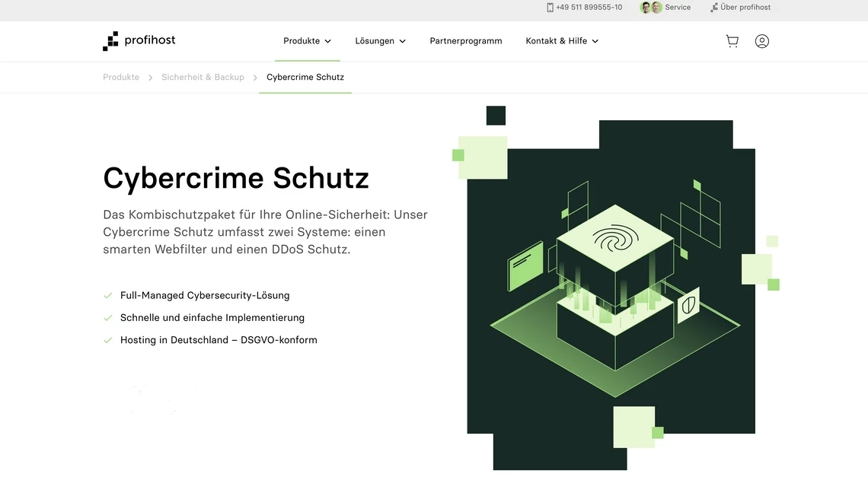Viewport: 868px width, 477px height.
Task: Click the checkmark beside Full-Managed Cybersecurity-Lösung
Action: 108,295
